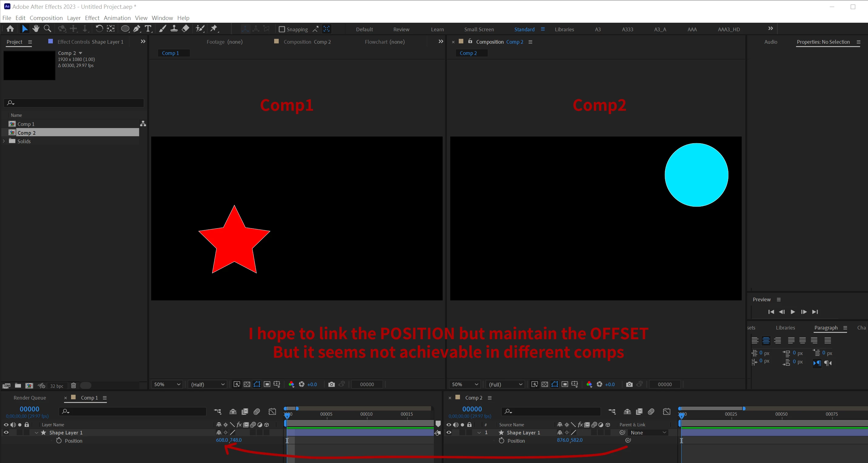The height and width of the screenshot is (463, 868).
Task: Select the Zoom magnifier tool
Action: (x=47, y=29)
